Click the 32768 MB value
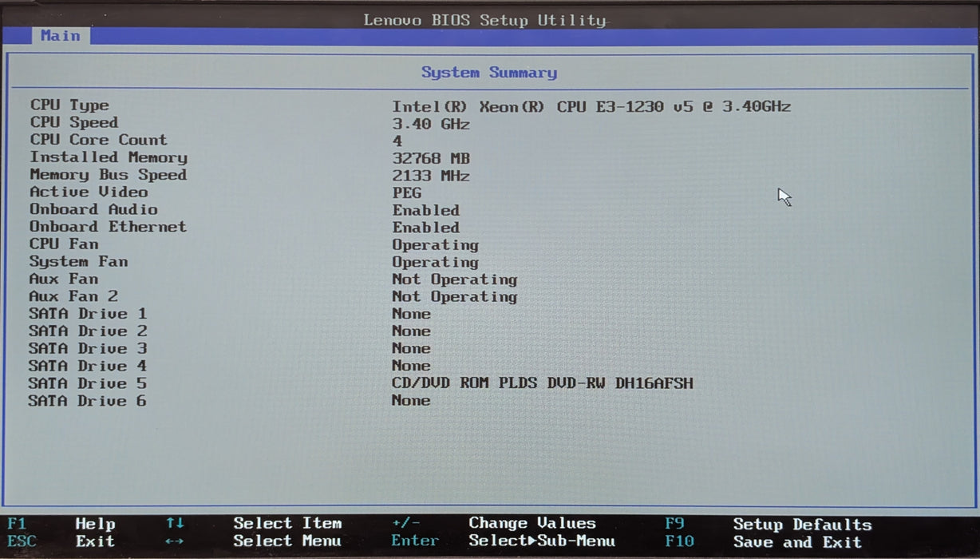Viewport: 980px width, 559px height. click(x=431, y=159)
